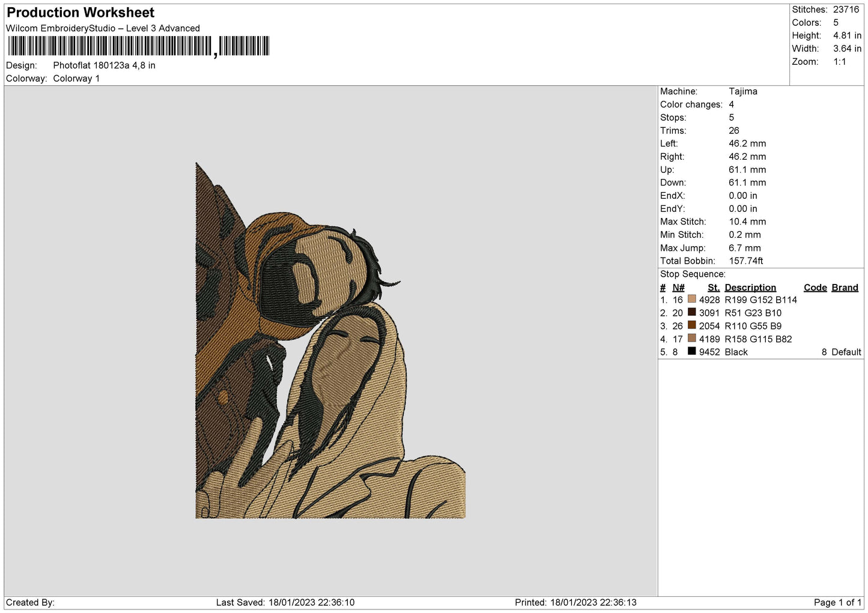The height and width of the screenshot is (613, 868).
Task: Click the Stitches value 23716
Action: (x=846, y=10)
